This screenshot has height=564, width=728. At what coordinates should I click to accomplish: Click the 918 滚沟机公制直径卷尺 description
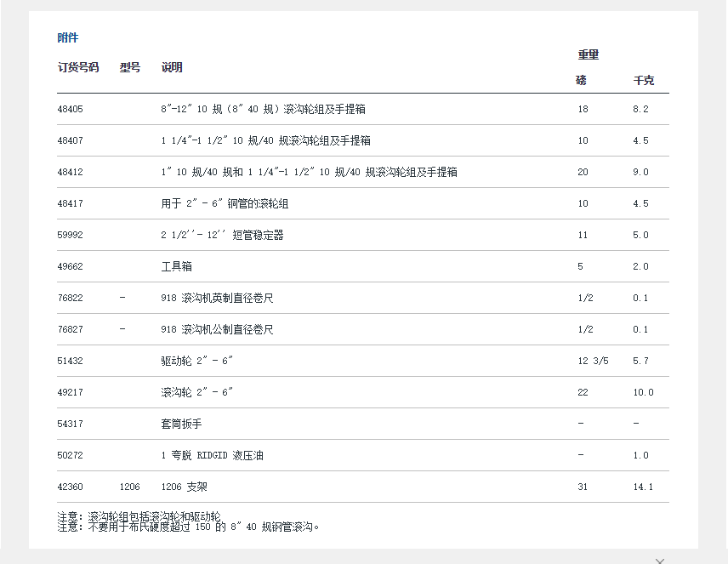(217, 330)
